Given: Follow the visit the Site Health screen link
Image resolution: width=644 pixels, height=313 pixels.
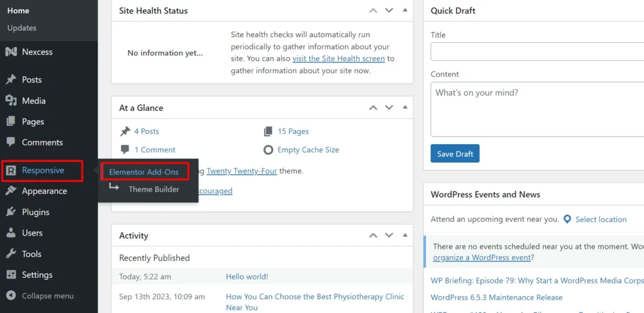Looking at the screenshot, I should click(x=338, y=59).
